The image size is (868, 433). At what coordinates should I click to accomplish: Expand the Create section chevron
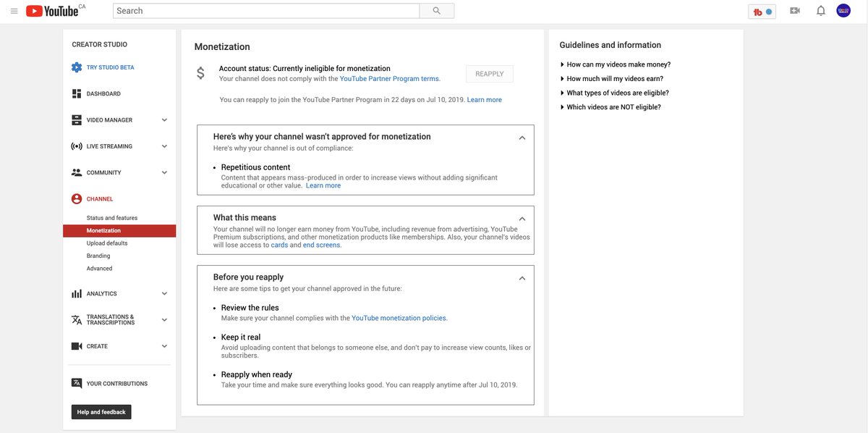coord(164,346)
